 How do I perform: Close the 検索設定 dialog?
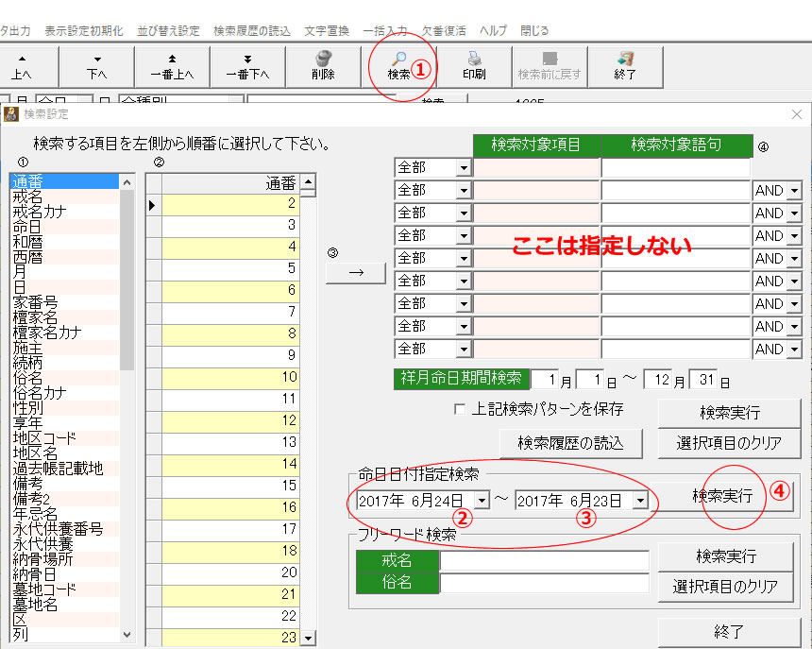pos(797,114)
